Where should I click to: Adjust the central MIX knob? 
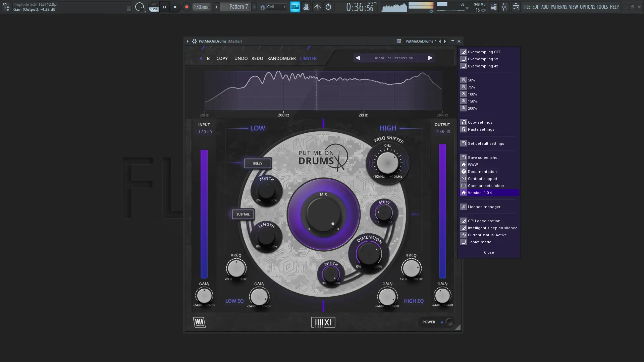point(323,214)
